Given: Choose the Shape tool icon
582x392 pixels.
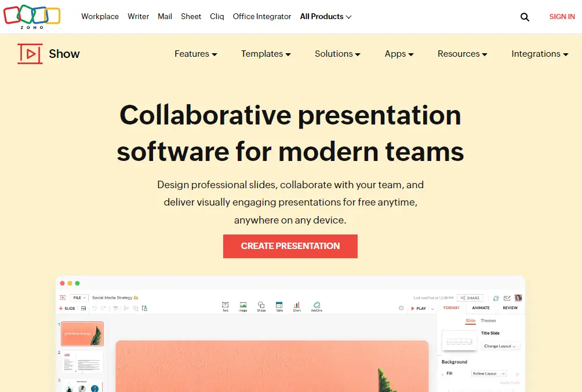Looking at the screenshot, I should pyautogui.click(x=261, y=306).
